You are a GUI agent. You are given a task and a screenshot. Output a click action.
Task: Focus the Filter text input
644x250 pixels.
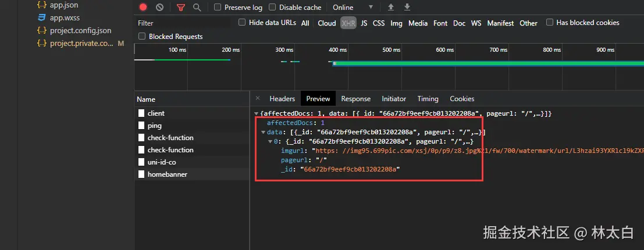coord(183,23)
